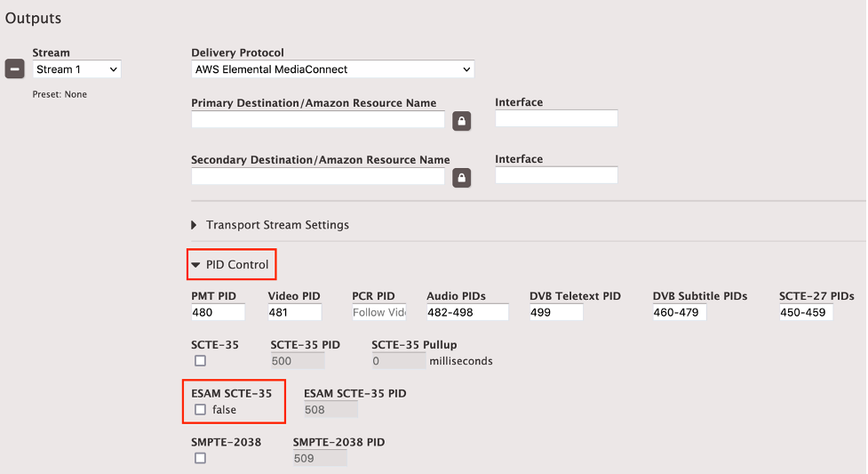Click the DVB Subtitle PIDs field
This screenshot has width=868, height=474.
(679, 312)
